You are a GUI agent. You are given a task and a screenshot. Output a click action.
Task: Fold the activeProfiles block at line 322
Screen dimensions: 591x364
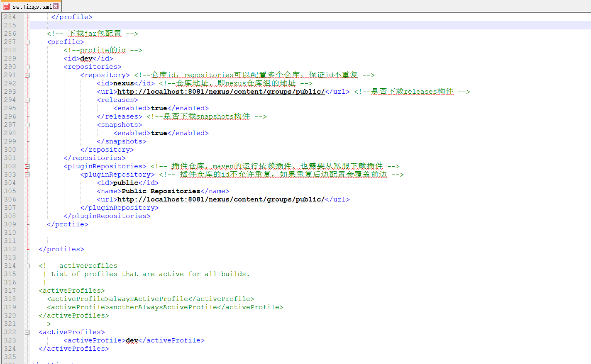(27, 332)
